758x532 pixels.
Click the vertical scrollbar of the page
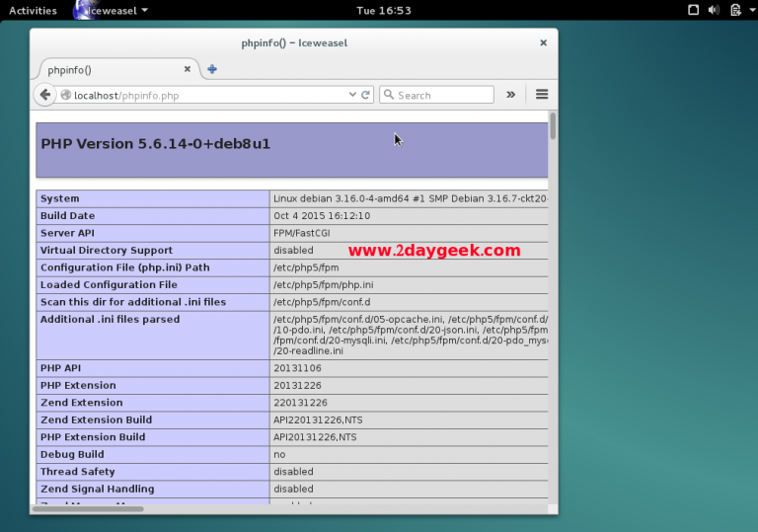click(x=553, y=127)
